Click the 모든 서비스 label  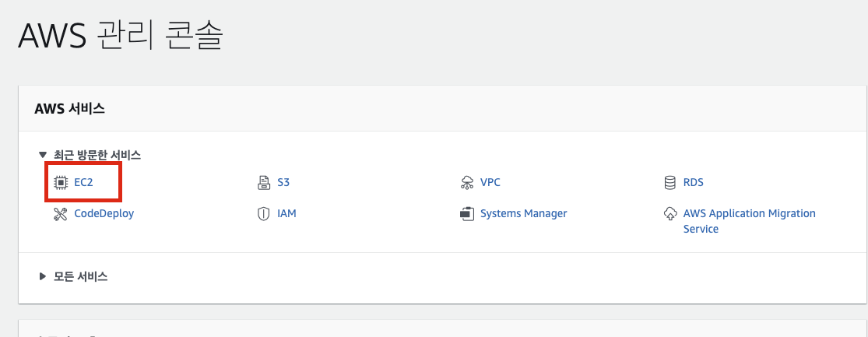[81, 277]
